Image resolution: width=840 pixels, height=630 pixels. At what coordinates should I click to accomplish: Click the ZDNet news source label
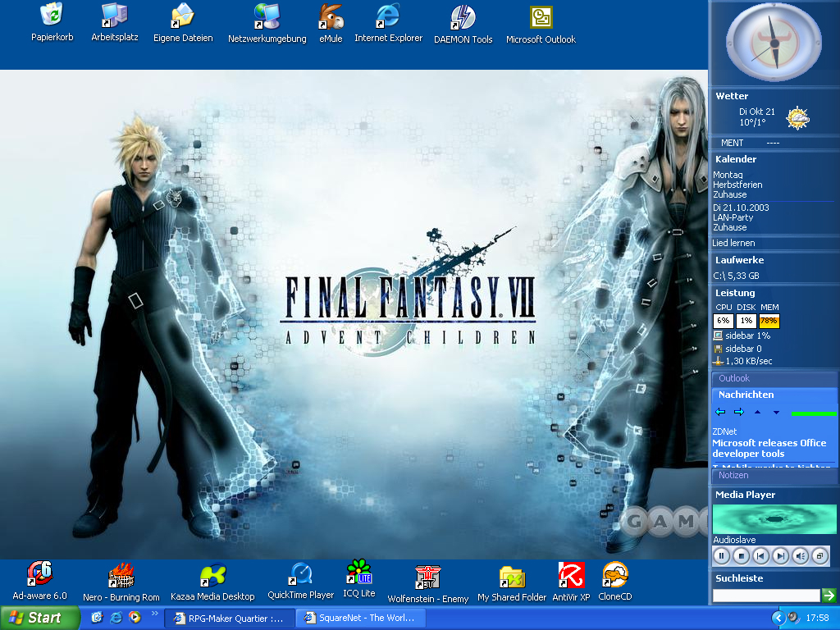(x=724, y=431)
